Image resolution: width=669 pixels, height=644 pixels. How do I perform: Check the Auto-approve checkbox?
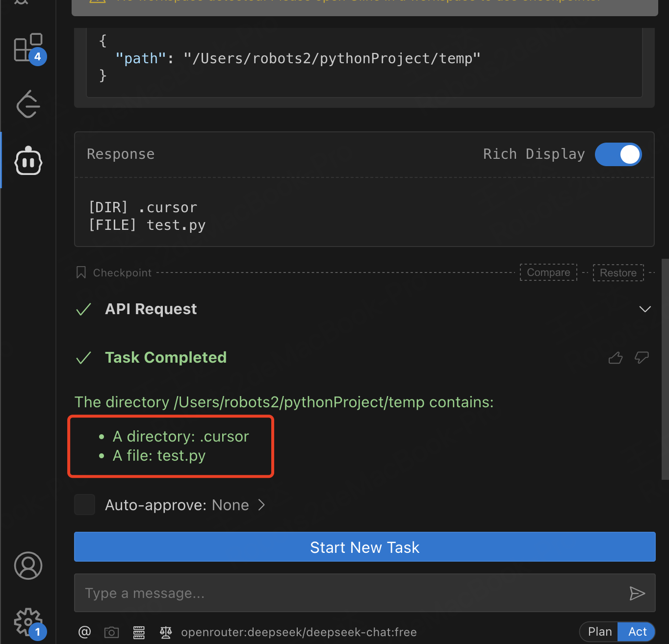(x=84, y=505)
